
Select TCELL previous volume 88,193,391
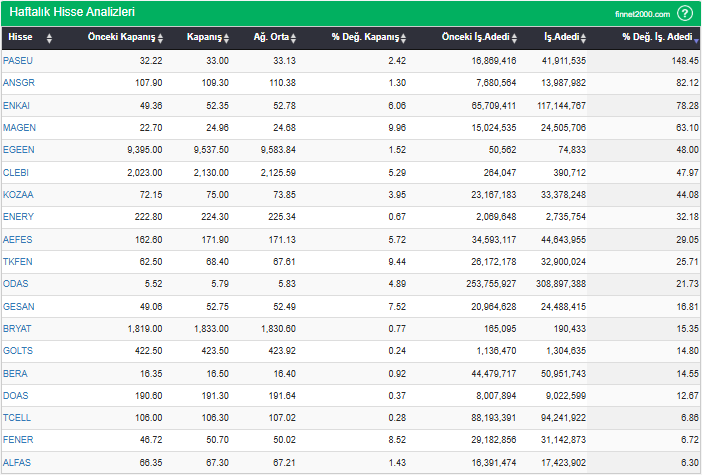coord(493,417)
